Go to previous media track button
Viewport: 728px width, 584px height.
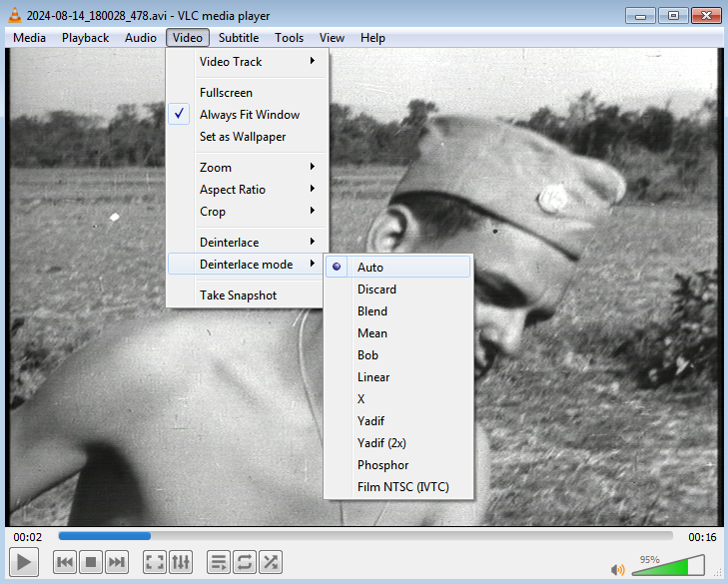[65, 562]
